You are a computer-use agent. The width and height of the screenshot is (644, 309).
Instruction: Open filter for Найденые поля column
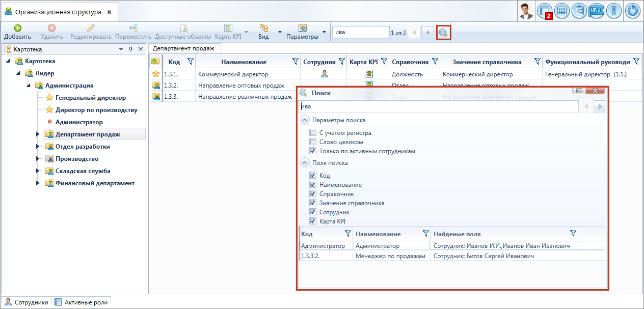point(573,234)
